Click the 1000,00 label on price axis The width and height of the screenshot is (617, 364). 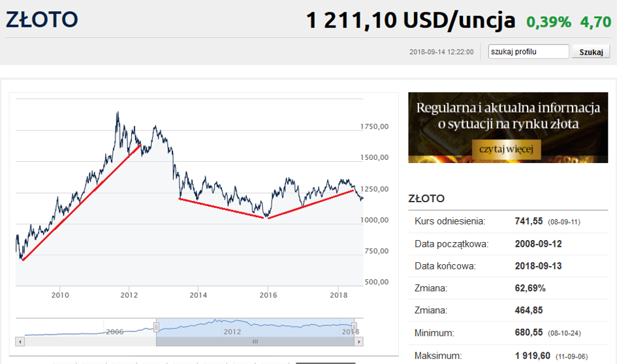point(374,220)
